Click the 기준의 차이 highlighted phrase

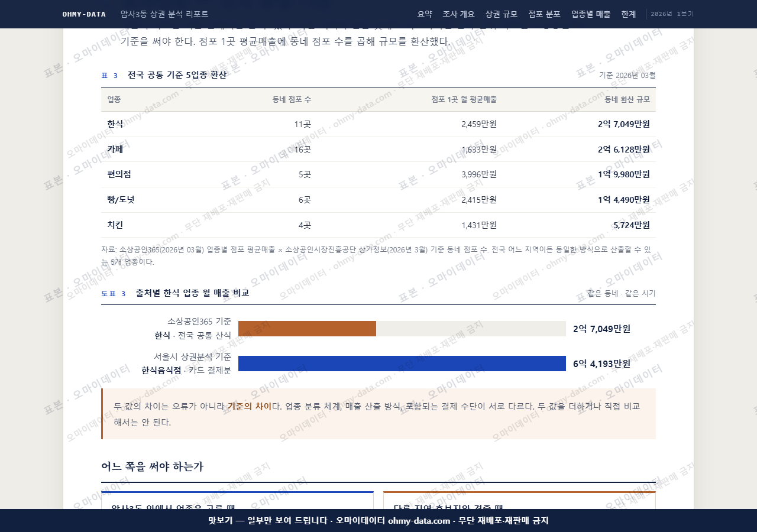(250, 406)
